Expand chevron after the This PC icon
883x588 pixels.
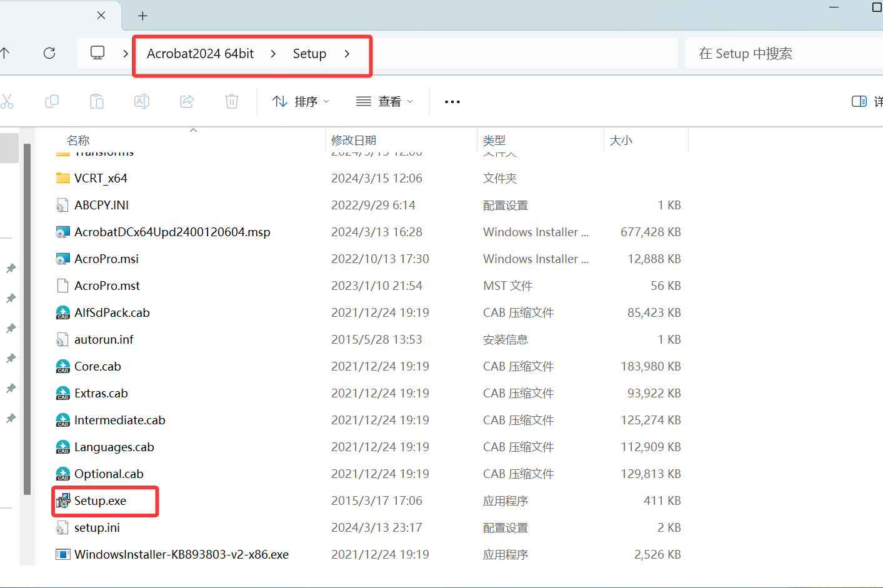[126, 53]
